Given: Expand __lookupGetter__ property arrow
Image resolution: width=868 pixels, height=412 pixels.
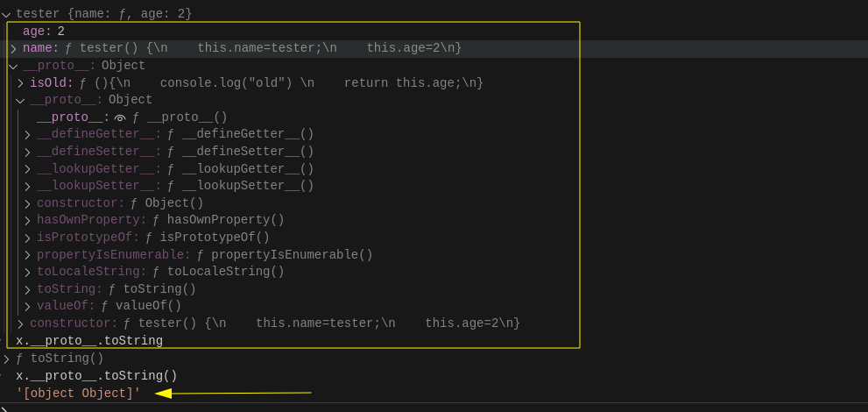Looking at the screenshot, I should point(28,169).
